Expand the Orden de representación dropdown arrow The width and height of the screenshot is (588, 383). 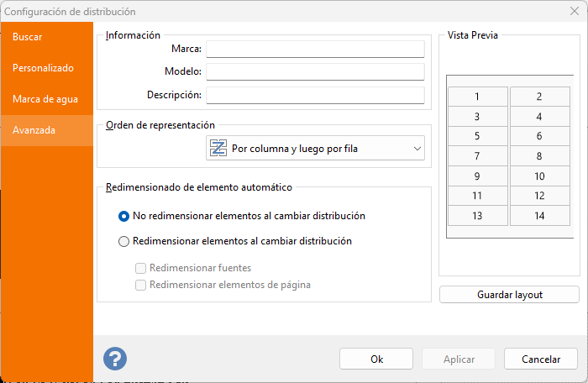[x=417, y=149]
